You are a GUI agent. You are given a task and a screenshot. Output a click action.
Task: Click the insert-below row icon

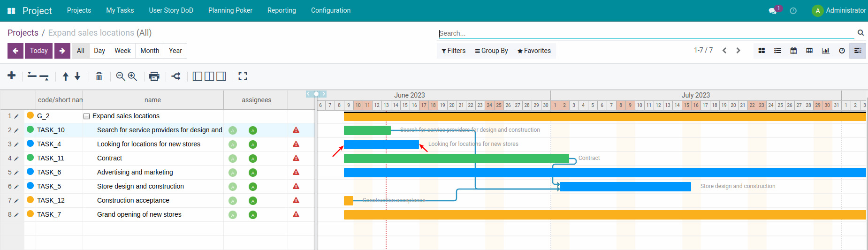(x=44, y=77)
